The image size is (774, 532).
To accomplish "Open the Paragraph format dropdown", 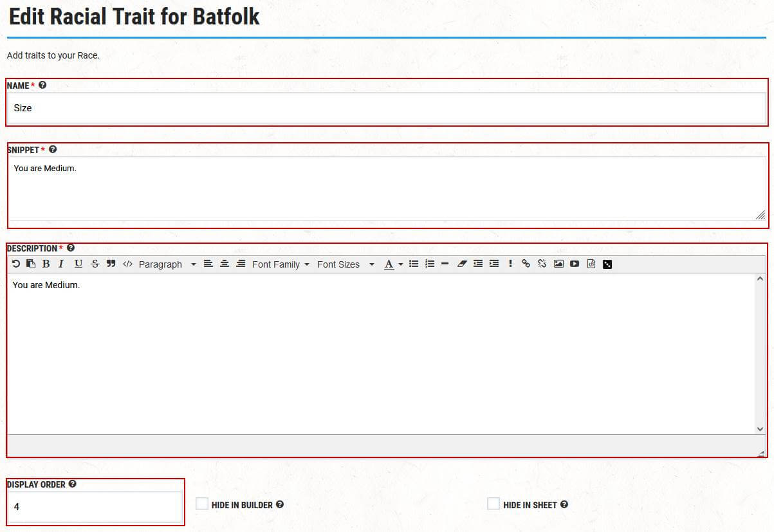I will (167, 264).
